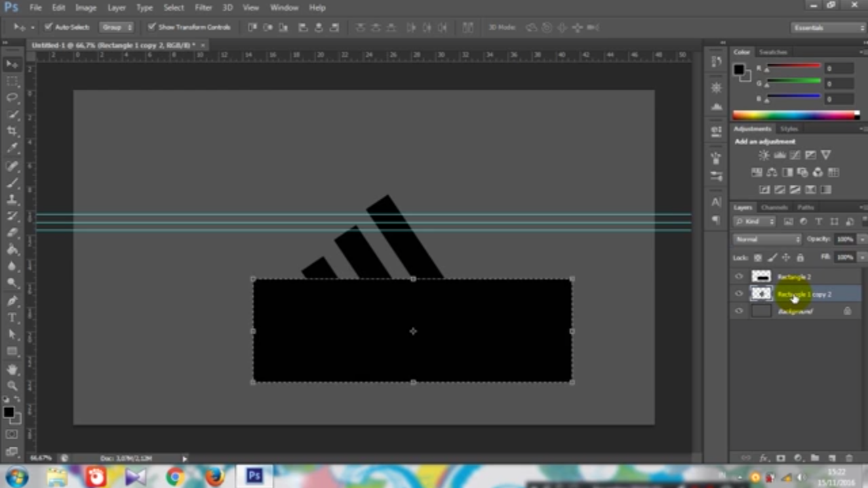Click the layer style fx icon
868x488 pixels.
[764, 458]
